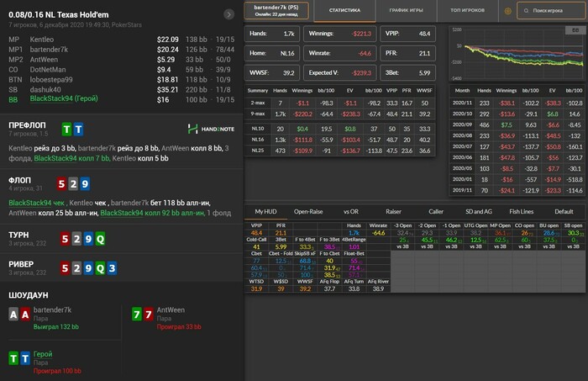Go to next hand with arrow icon
588x381 pixels.
(x=228, y=14)
